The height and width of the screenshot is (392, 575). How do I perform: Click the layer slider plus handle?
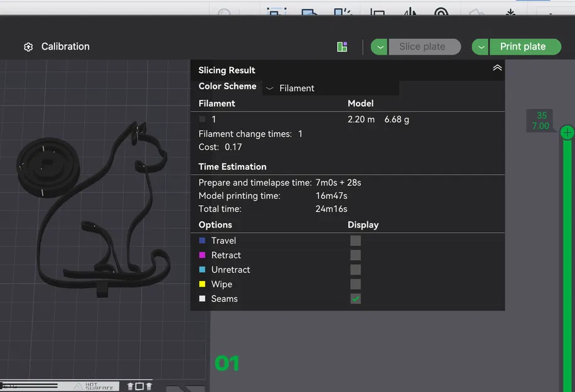coord(567,132)
